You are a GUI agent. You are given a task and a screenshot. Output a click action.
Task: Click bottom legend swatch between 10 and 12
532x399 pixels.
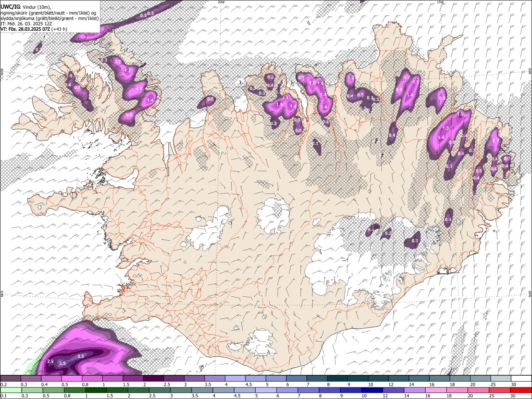click(372, 390)
